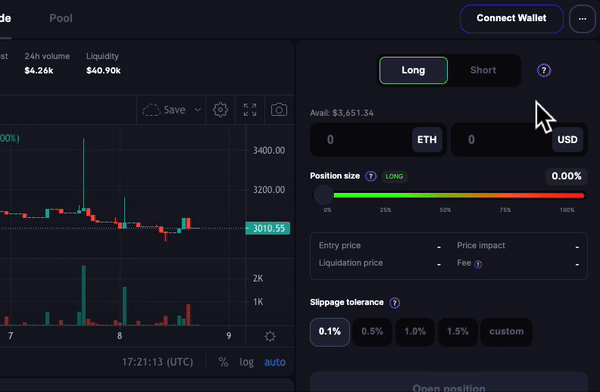
Task: Click the 25% slider tick label
Action: click(x=385, y=210)
